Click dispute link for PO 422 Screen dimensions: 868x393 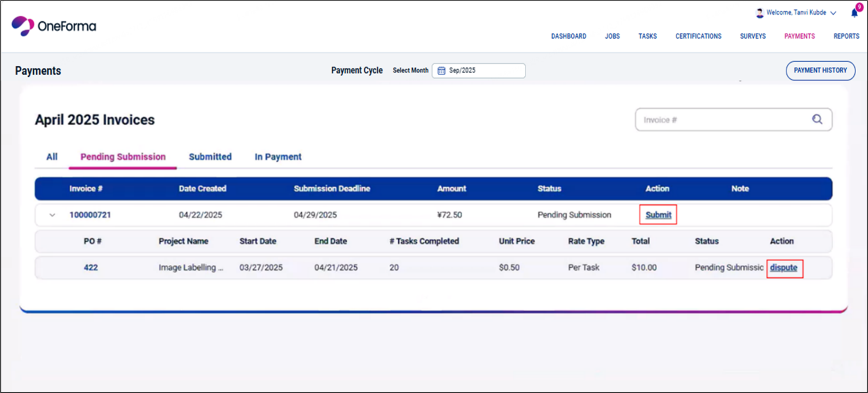pyautogui.click(x=784, y=268)
